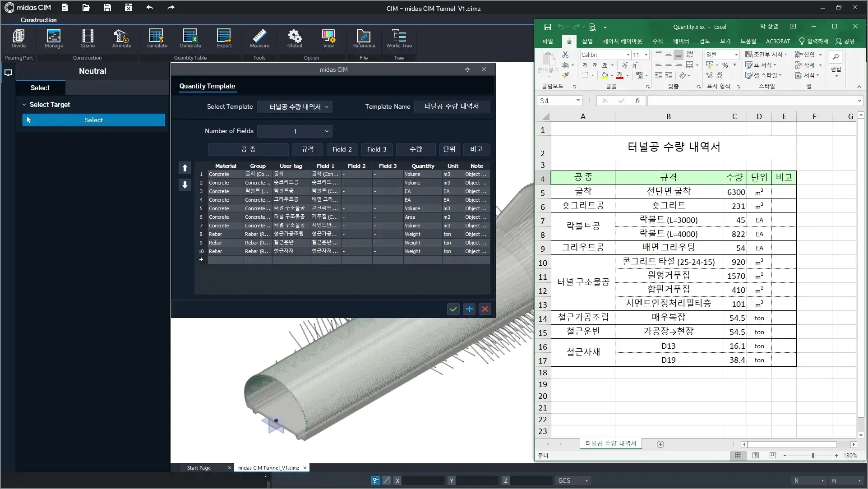Open Number of Fields dropdown
The height and width of the screenshot is (489, 868).
(295, 131)
